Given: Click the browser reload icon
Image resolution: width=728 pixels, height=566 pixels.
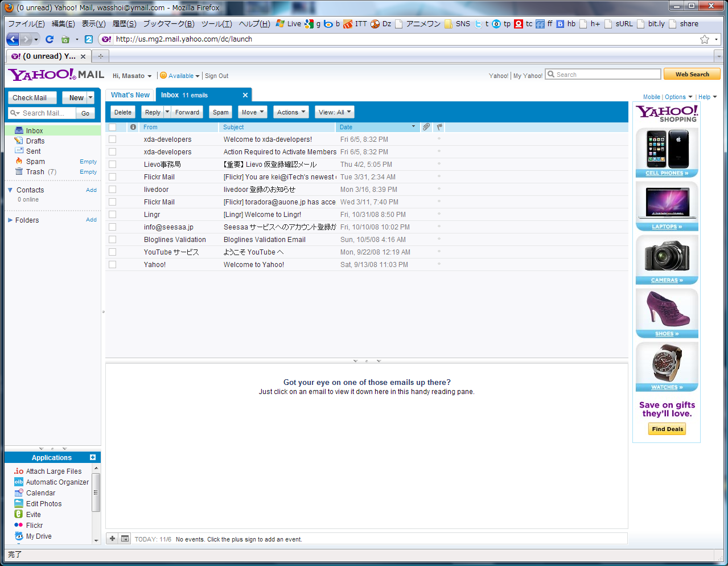Looking at the screenshot, I should click(x=50, y=39).
